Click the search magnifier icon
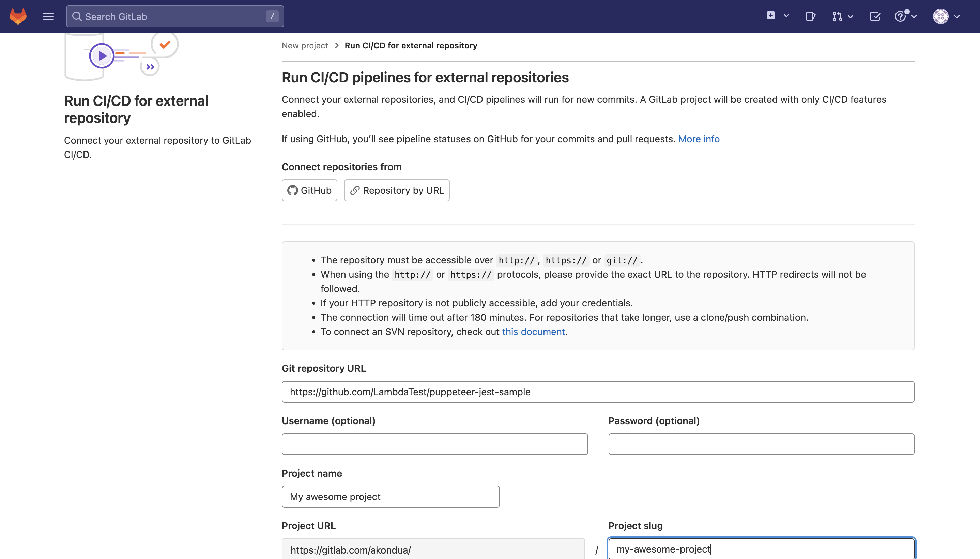980x559 pixels. click(77, 16)
